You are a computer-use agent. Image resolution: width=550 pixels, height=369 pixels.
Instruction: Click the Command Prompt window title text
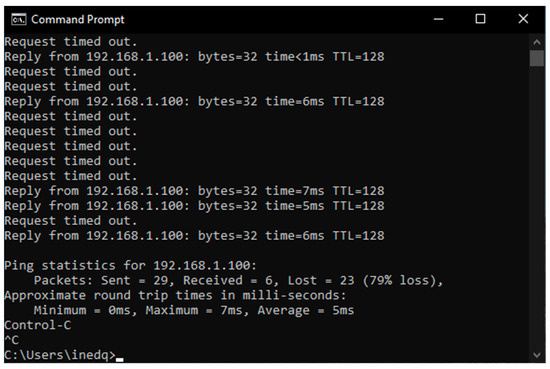point(78,19)
